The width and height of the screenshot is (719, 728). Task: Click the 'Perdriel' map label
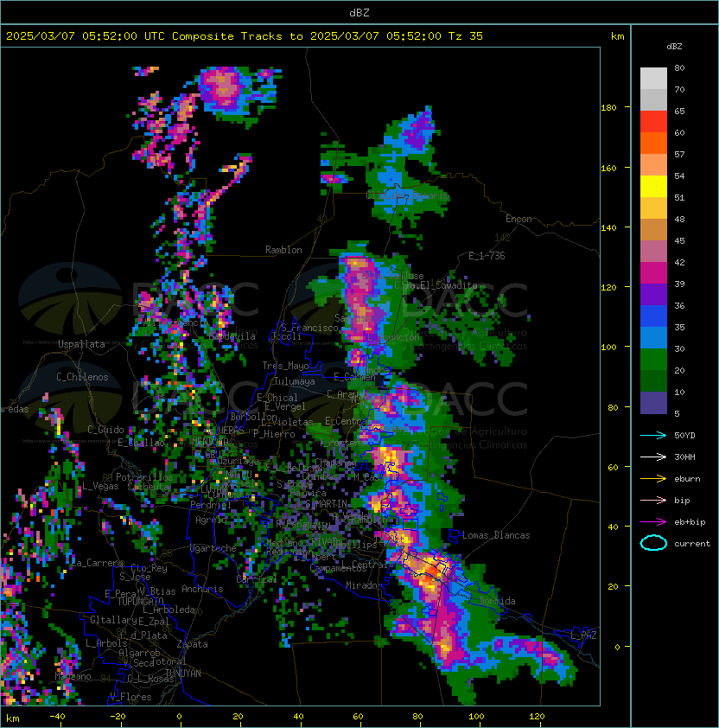click(209, 505)
